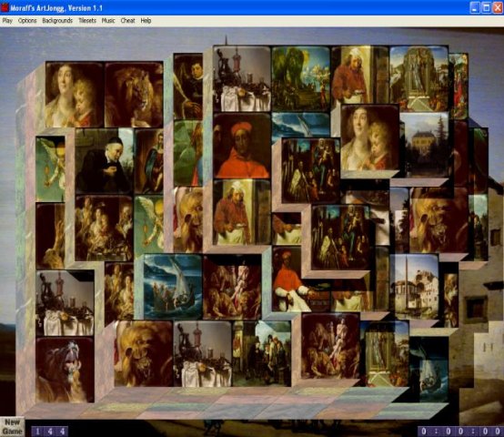Screen dimensions: 504x437
Task: Select the mansion among dark trees tile
Action: pos(424,145)
